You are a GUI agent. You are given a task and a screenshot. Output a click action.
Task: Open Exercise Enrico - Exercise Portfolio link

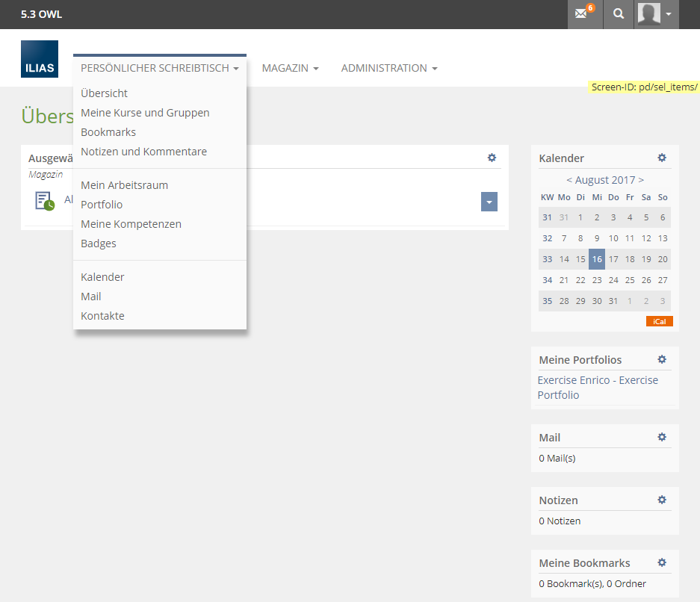tap(597, 387)
